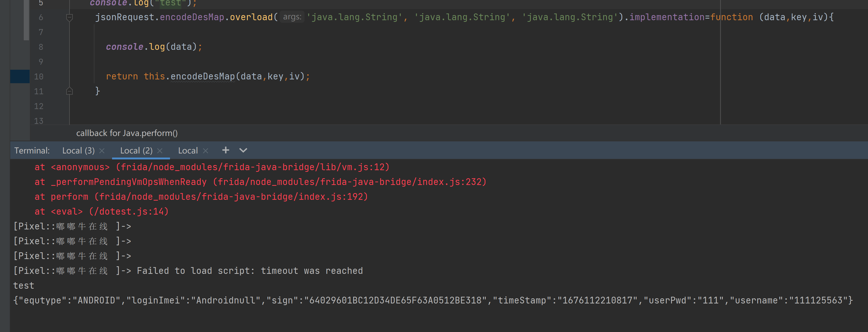Switch to the Local (3) terminal tab

point(78,151)
